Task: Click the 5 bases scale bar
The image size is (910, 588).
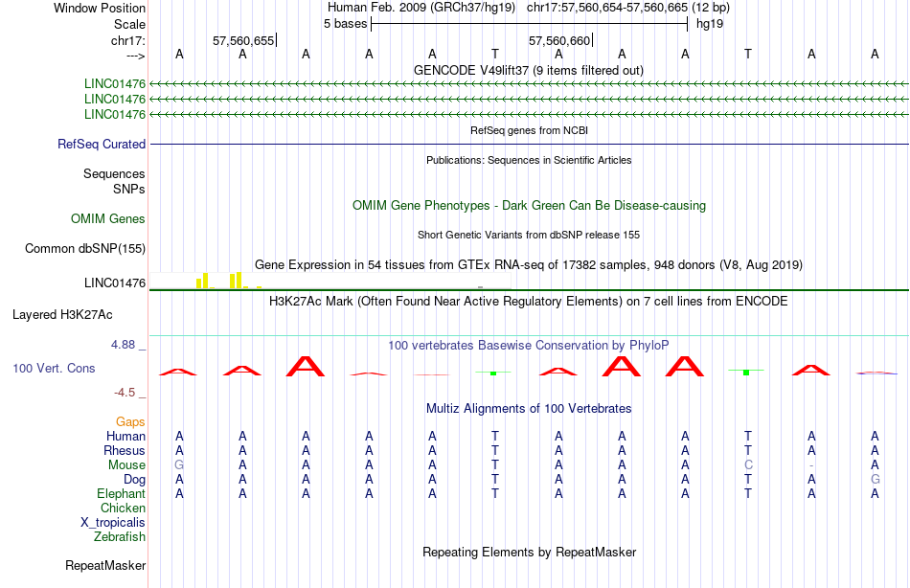Action: pos(529,24)
